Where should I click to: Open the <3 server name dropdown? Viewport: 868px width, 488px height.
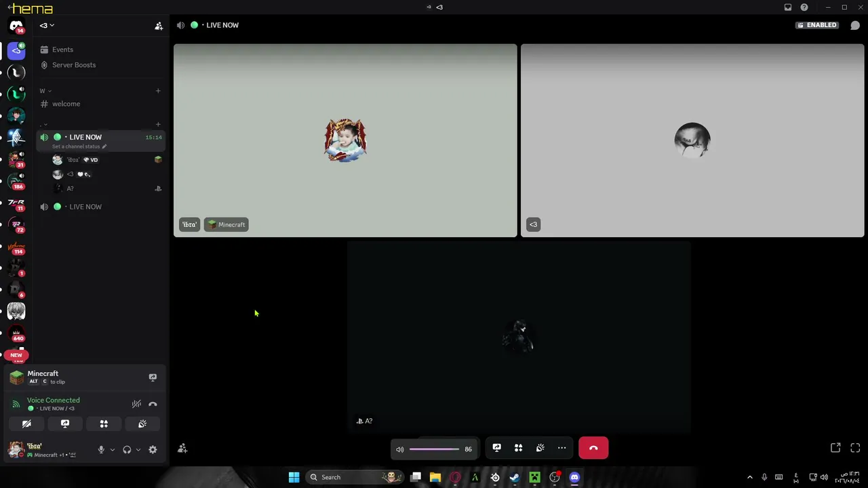(x=47, y=26)
